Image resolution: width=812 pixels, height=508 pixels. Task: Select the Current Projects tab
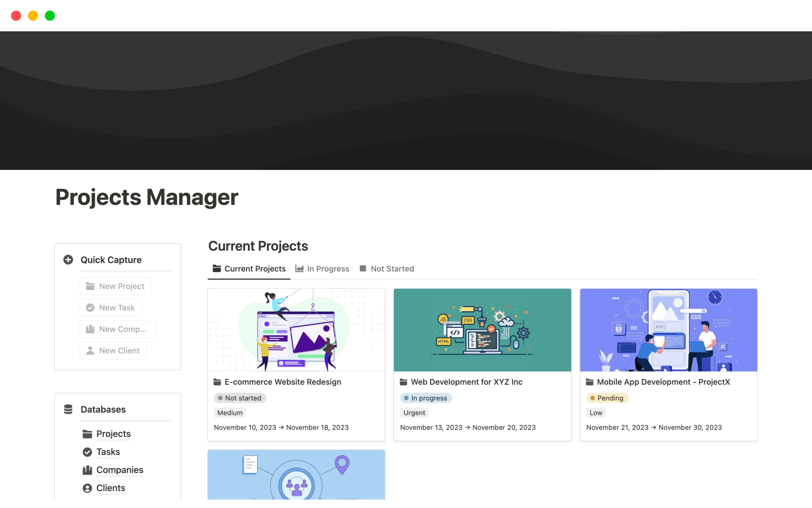249,269
